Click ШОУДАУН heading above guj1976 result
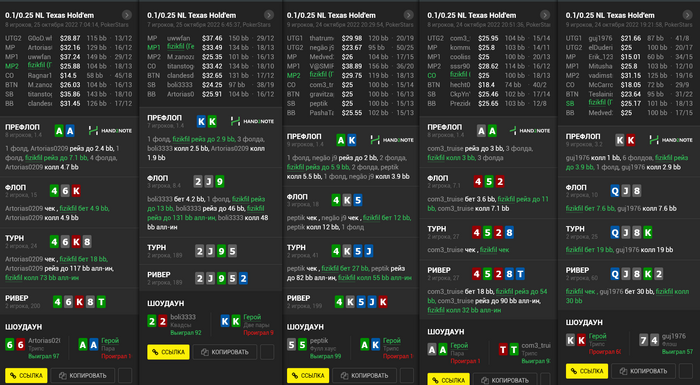The height and width of the screenshot is (385, 700). click(584, 322)
